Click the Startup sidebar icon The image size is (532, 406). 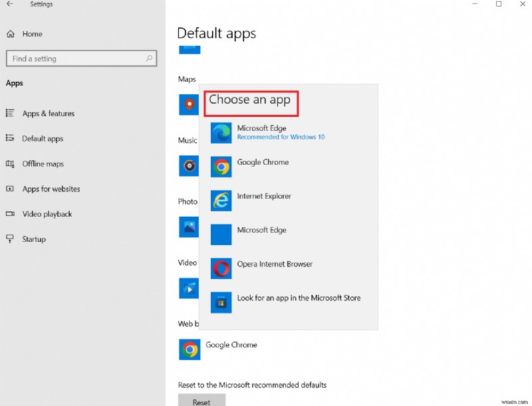click(x=10, y=239)
